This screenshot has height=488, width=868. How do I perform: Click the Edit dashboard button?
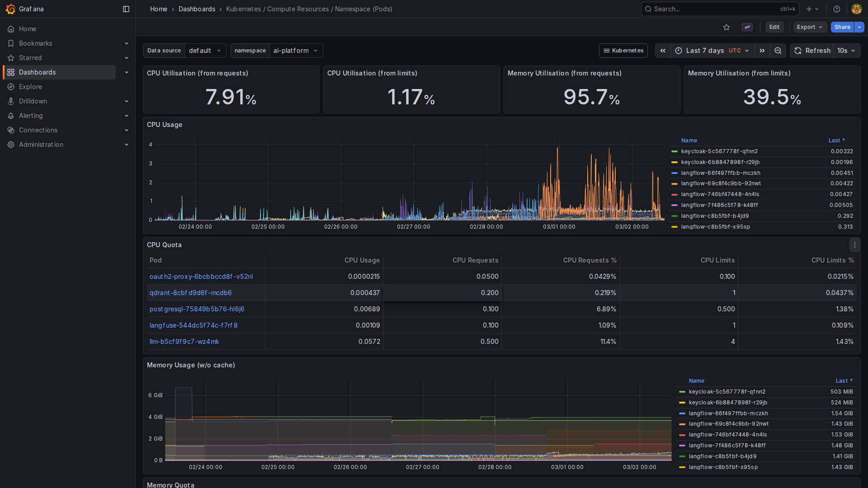[x=774, y=27]
